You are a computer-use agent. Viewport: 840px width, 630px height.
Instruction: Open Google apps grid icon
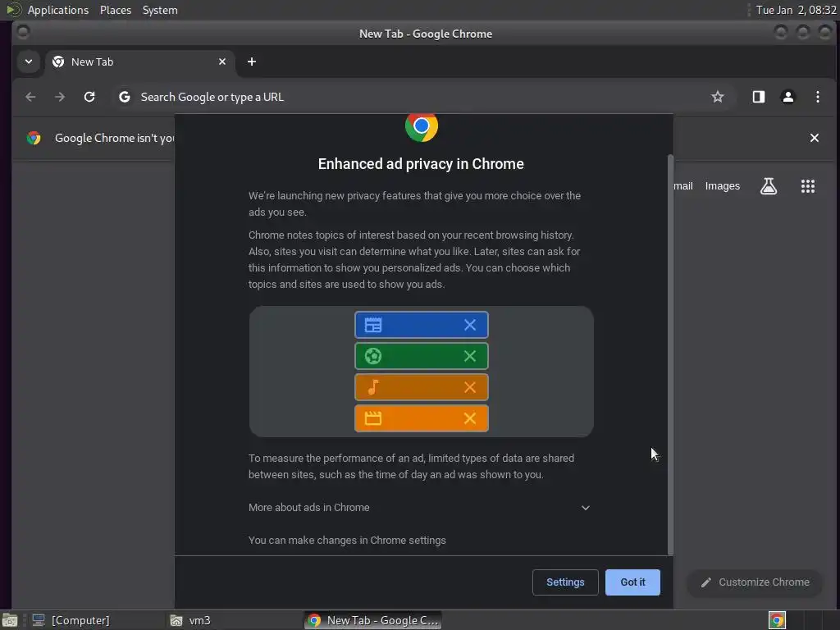(x=807, y=186)
